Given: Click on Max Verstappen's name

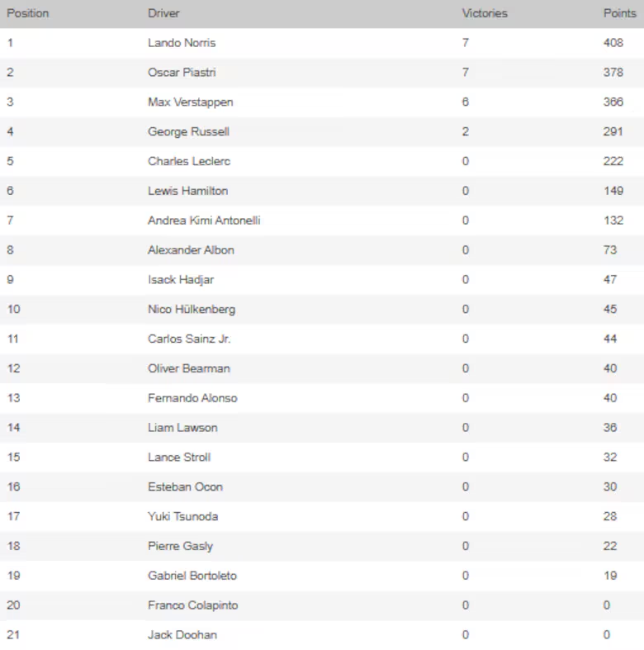Looking at the screenshot, I should coord(190,102).
